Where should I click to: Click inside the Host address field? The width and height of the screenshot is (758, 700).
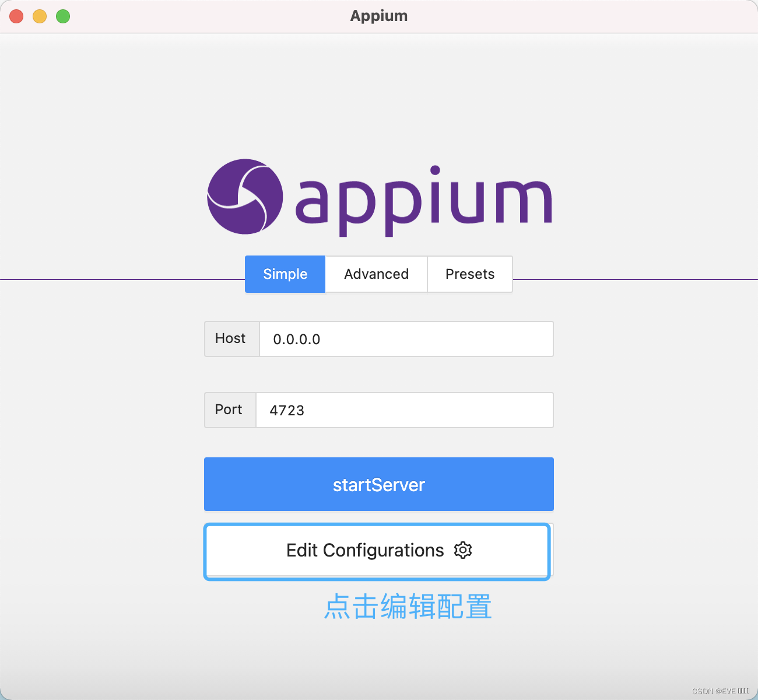pos(405,339)
